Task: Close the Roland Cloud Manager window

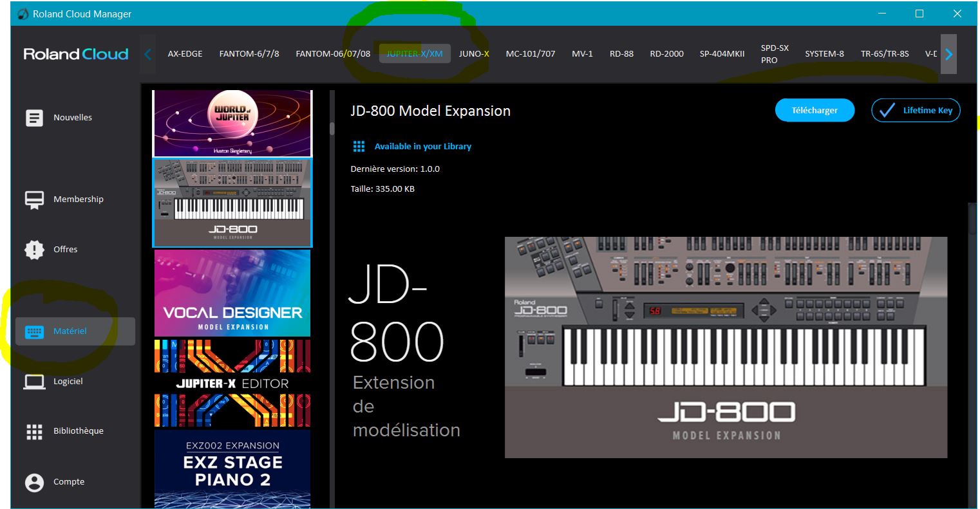Action: point(957,14)
